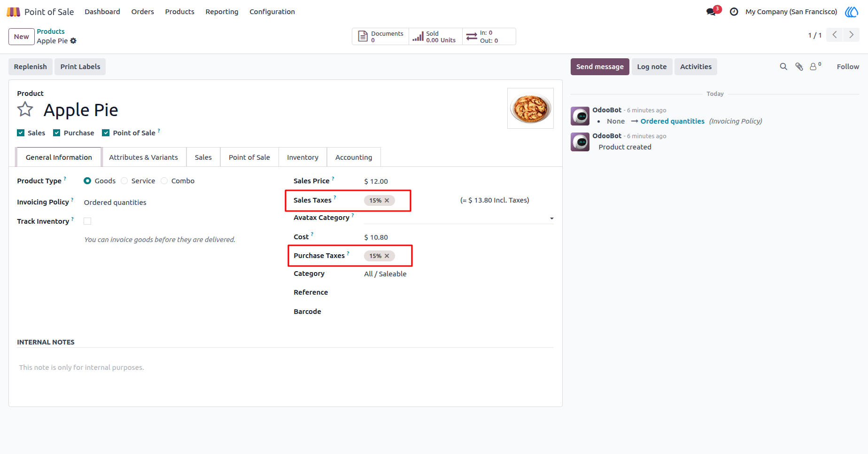Click the '1 / 1' record counter

(815, 35)
